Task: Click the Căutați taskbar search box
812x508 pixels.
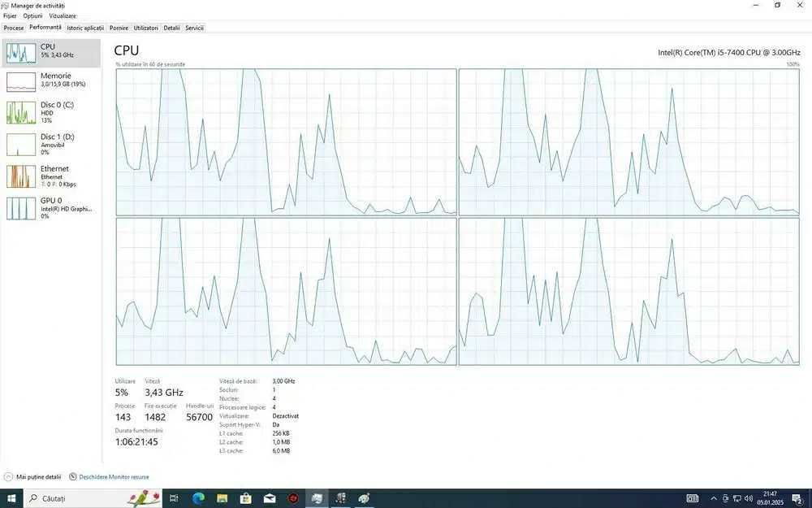Action: coord(93,498)
